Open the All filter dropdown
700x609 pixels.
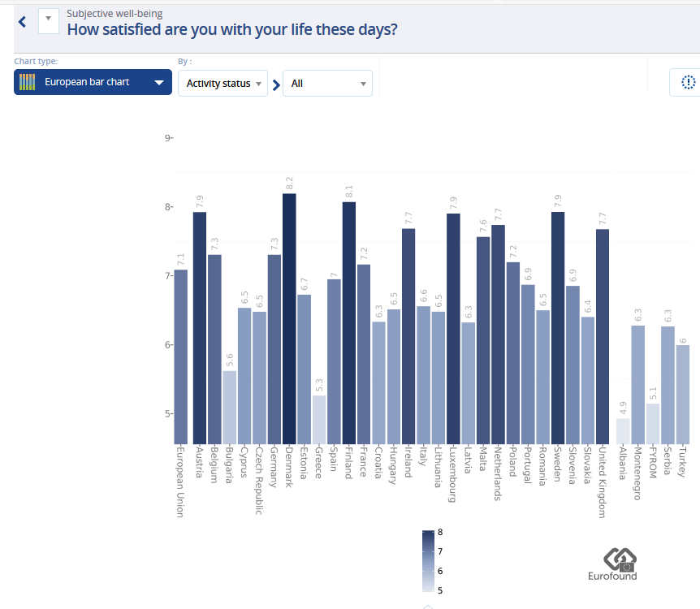coord(327,83)
